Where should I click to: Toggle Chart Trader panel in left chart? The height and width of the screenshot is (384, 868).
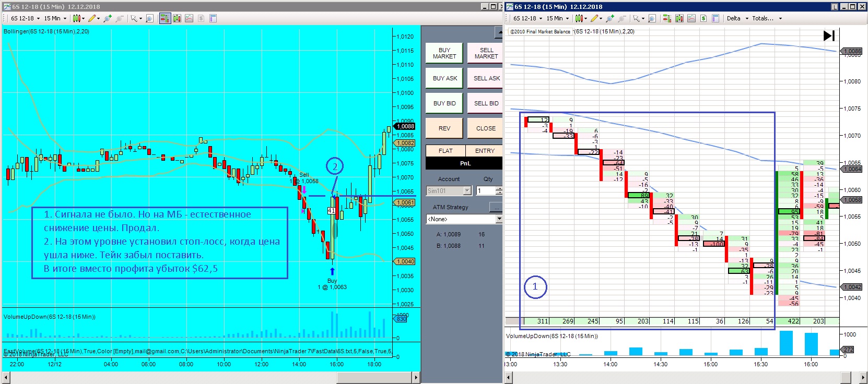(x=165, y=18)
